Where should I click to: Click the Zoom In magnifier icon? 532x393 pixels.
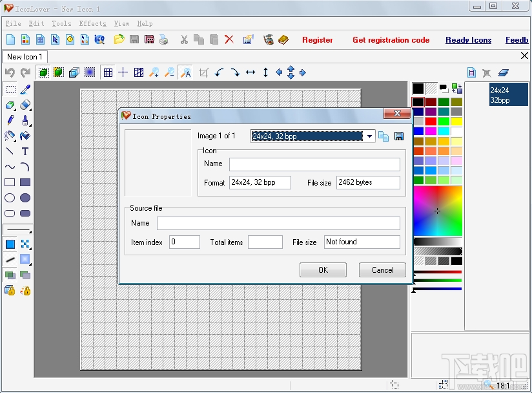pos(154,73)
